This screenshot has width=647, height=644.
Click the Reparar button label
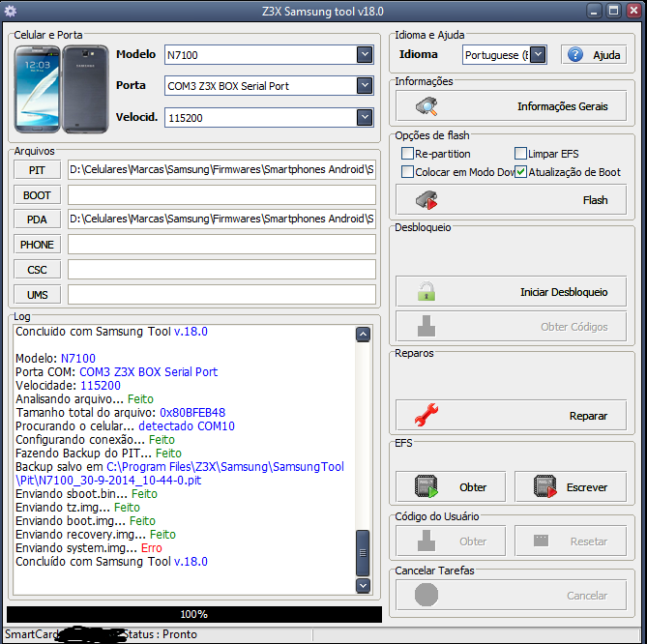(x=588, y=416)
